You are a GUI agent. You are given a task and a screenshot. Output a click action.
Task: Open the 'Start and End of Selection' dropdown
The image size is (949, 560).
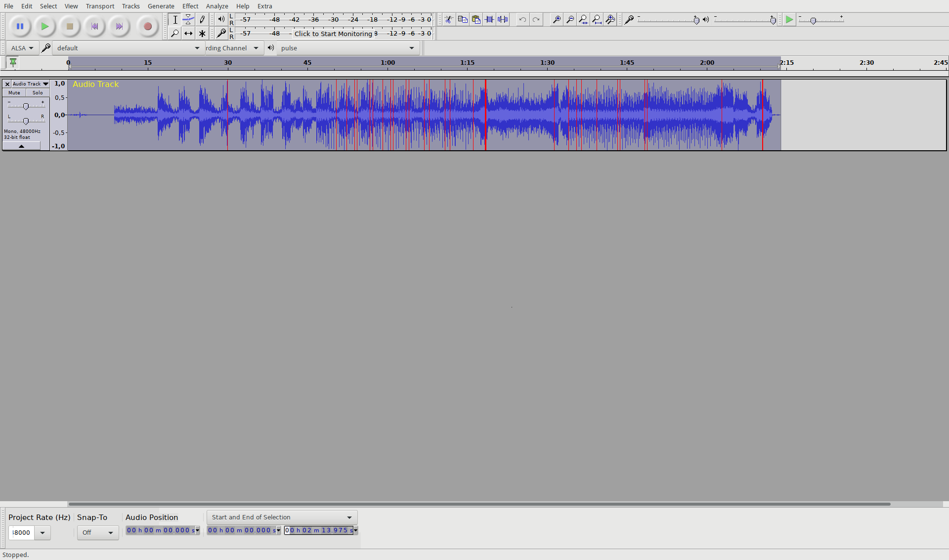pyautogui.click(x=282, y=517)
